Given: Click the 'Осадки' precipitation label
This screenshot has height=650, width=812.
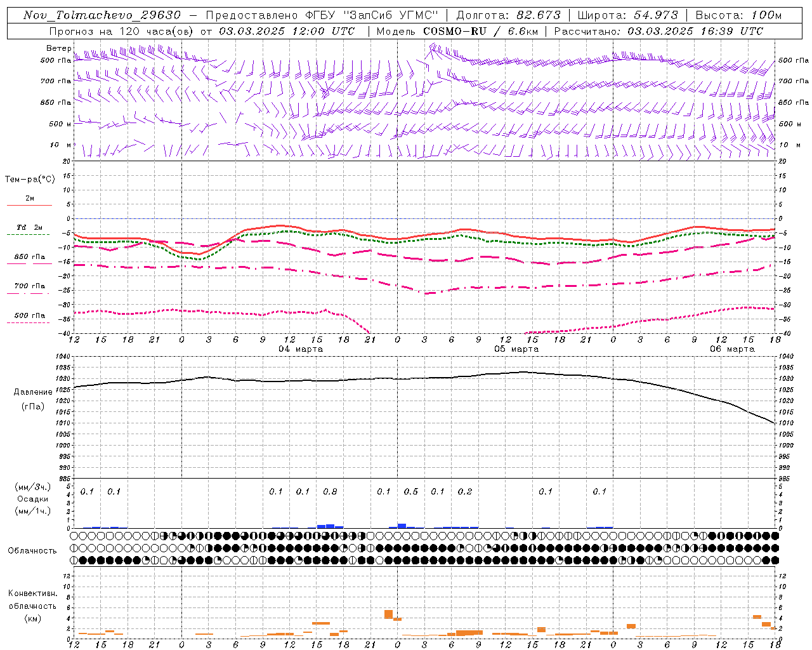Looking at the screenshot, I should pos(32,499).
